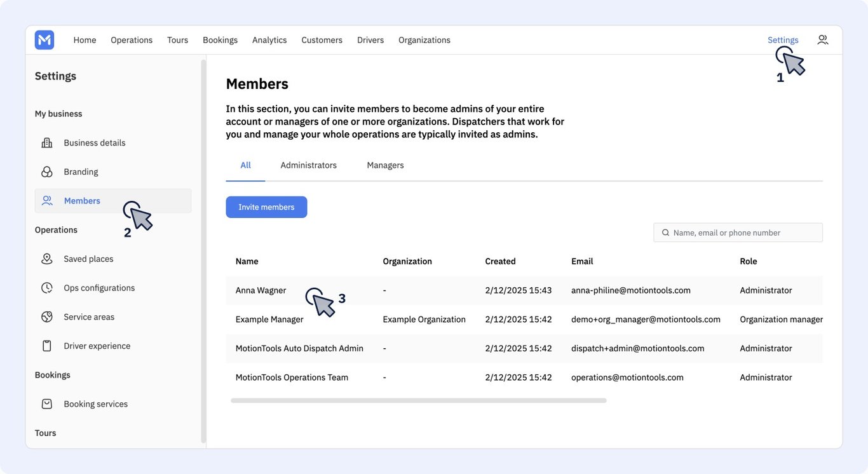The image size is (868, 474).
Task: Click the Members people icon in sidebar
Action: (47, 201)
